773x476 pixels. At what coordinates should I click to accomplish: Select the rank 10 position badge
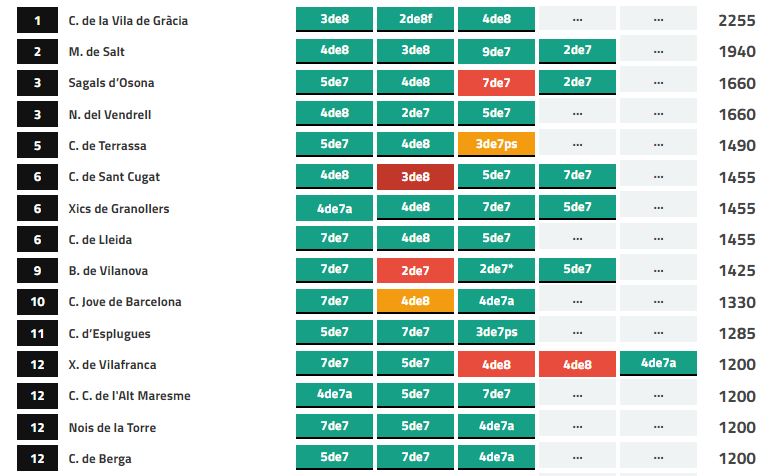pyautogui.click(x=38, y=302)
